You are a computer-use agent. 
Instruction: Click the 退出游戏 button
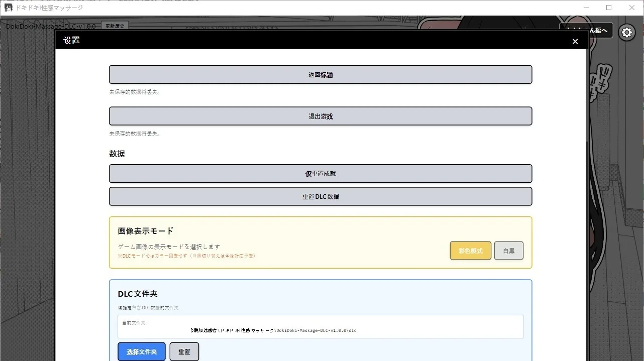pyautogui.click(x=320, y=116)
